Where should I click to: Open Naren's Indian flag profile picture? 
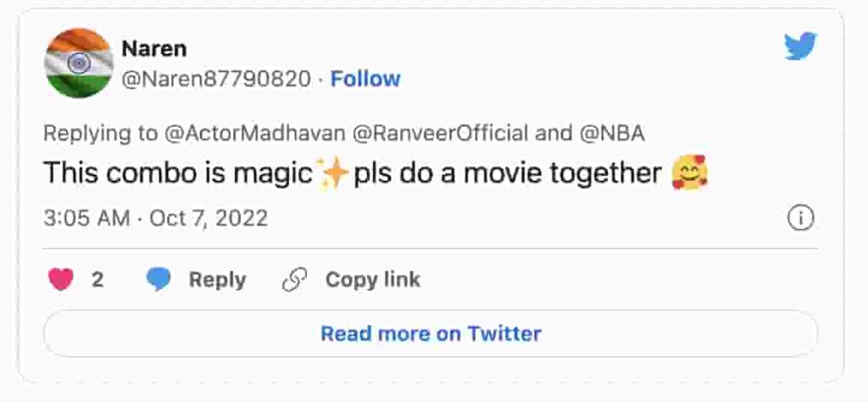pos(78,64)
